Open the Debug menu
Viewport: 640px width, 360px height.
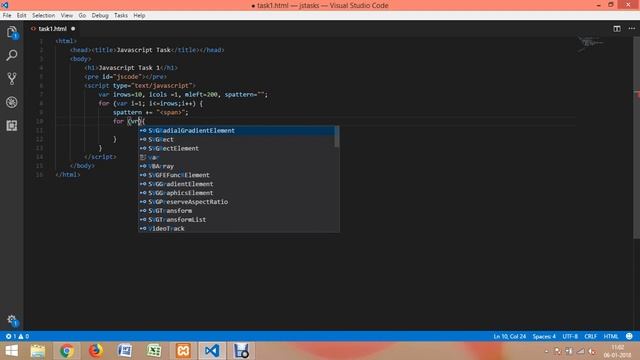(x=100, y=16)
